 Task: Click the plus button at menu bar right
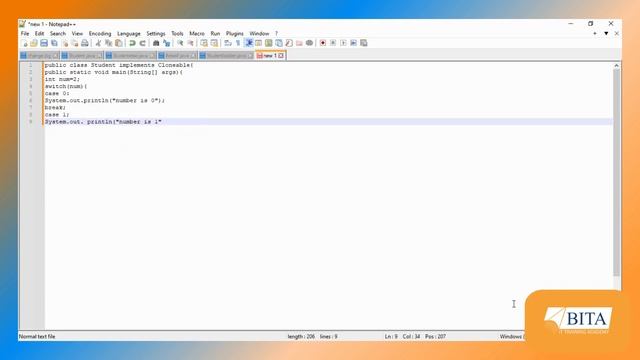[x=595, y=33]
